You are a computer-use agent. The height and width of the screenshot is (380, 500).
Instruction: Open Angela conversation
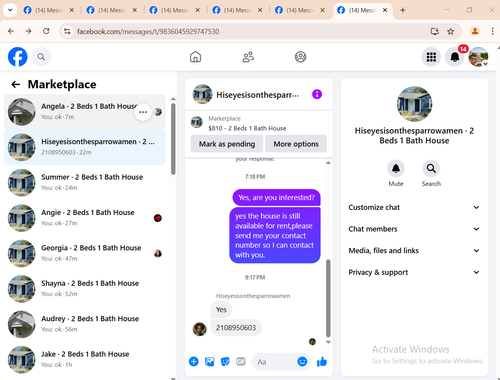(85, 112)
